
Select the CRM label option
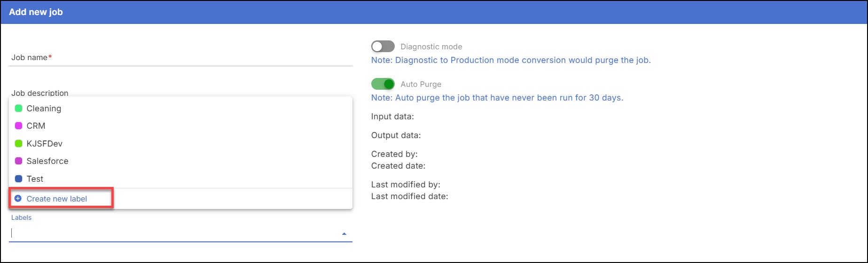(x=180, y=126)
